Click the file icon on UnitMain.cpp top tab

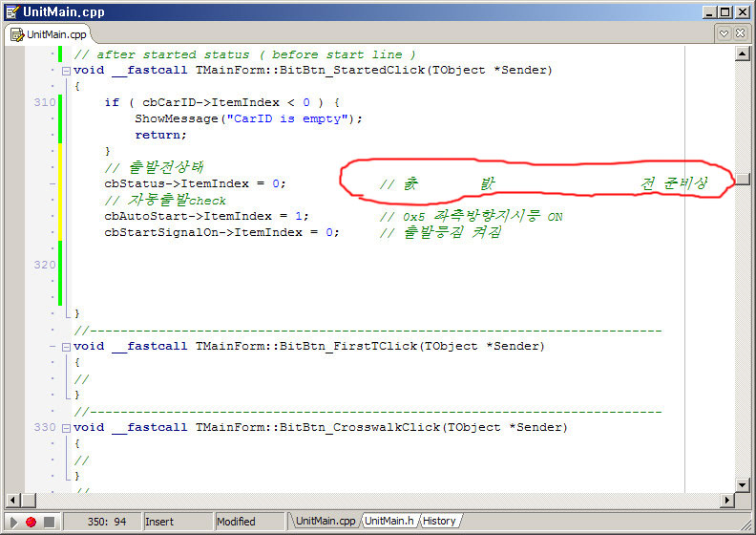(17, 34)
